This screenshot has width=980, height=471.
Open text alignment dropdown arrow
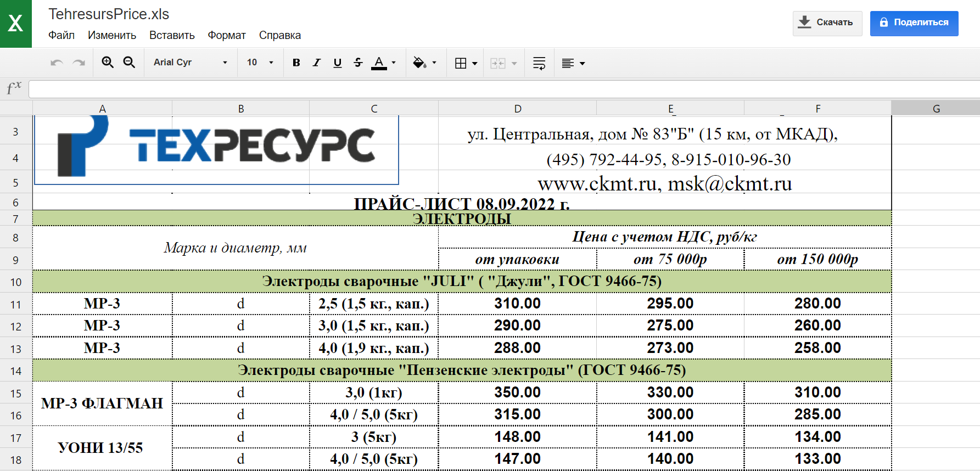[x=583, y=63]
